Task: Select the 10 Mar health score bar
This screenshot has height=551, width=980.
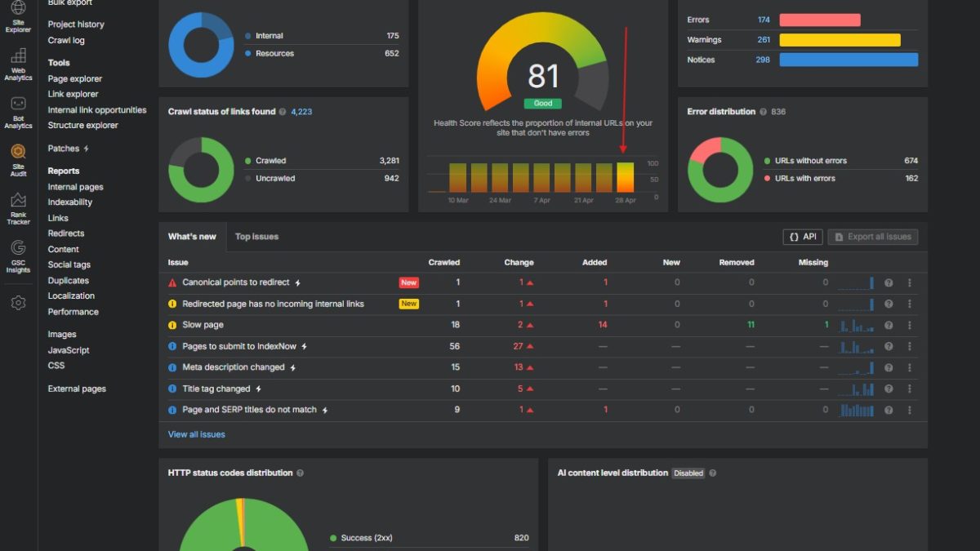Action: 458,177
